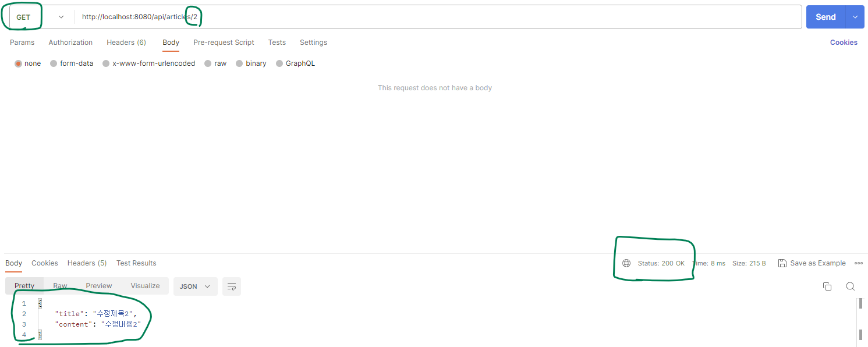868x347 pixels.
Task: Save response as Example
Action: click(x=812, y=263)
